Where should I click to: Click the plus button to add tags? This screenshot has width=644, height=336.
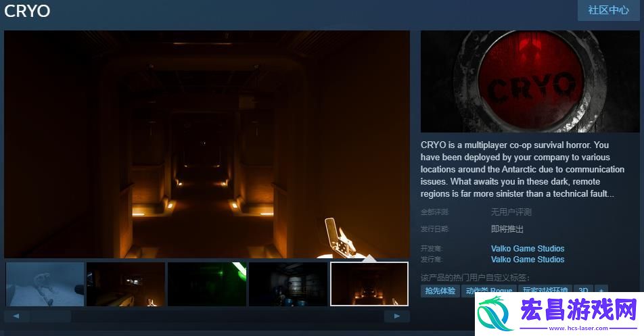[601, 291]
